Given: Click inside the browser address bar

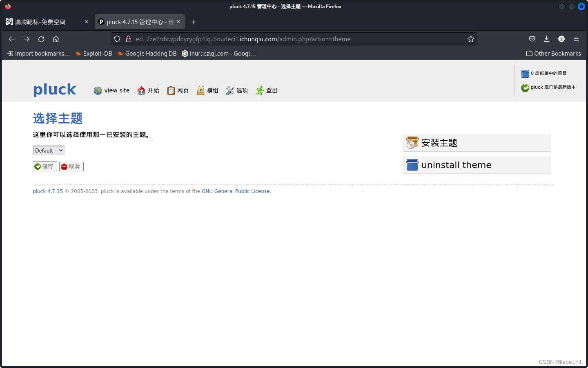Looking at the screenshot, I should [x=286, y=39].
